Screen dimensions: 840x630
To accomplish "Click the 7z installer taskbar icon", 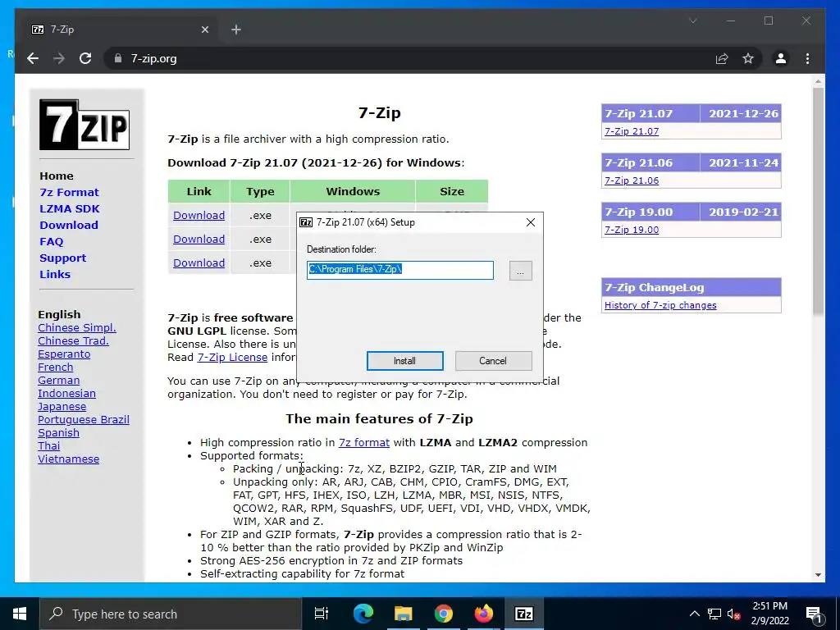I will [523, 614].
